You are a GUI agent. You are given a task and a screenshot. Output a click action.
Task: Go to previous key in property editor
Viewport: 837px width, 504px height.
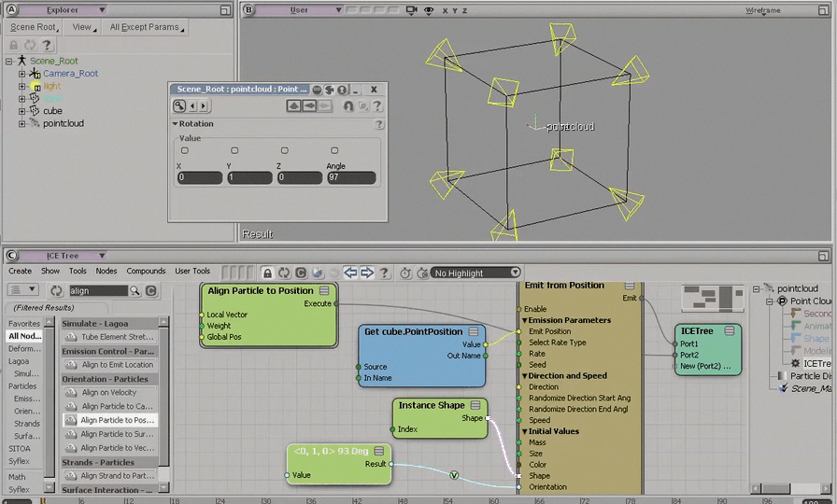click(193, 106)
